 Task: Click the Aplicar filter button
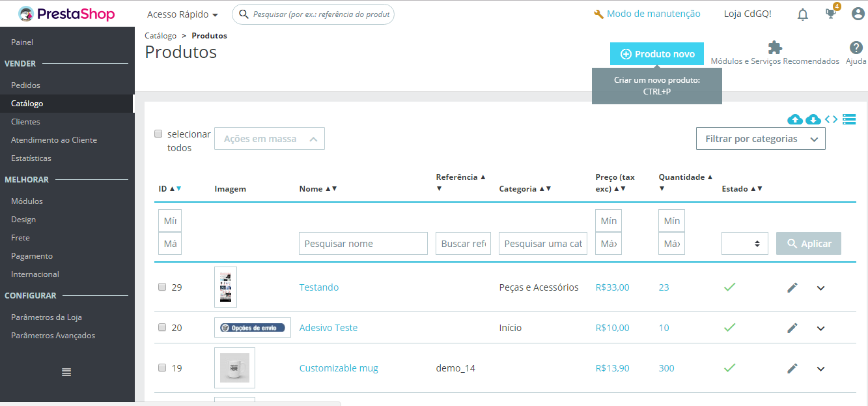pyautogui.click(x=809, y=243)
